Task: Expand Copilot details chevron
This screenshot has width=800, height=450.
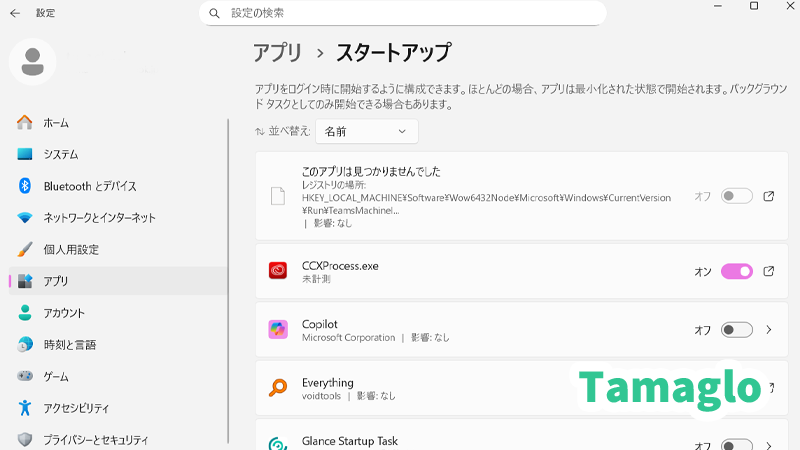Action: tap(769, 330)
